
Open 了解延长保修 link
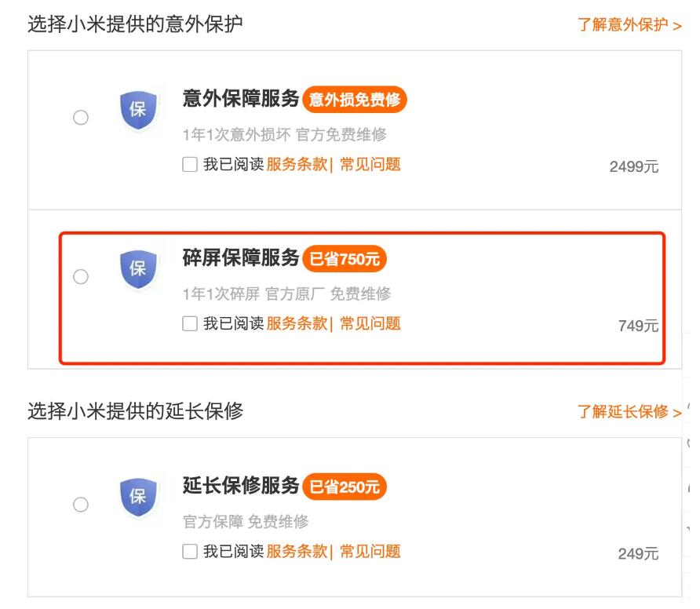click(629, 412)
